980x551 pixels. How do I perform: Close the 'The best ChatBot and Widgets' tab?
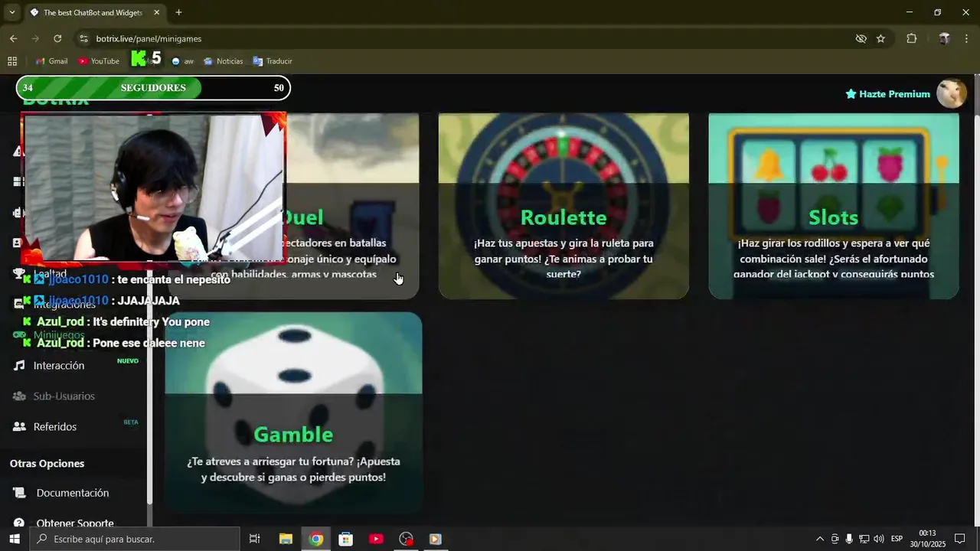pos(156,13)
